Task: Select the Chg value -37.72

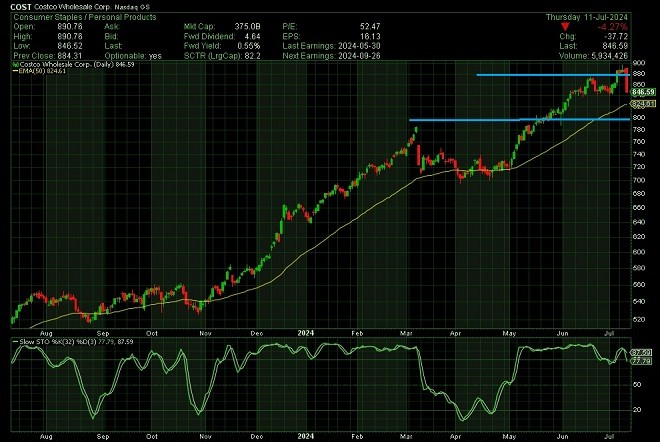Action: (615, 37)
